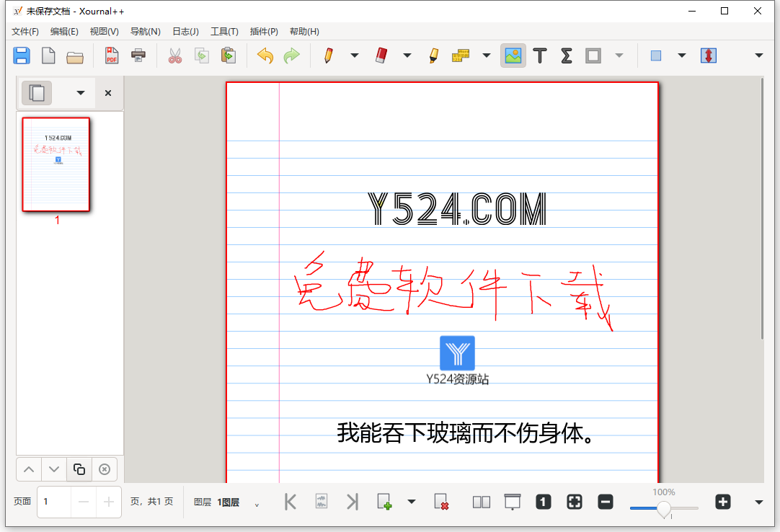Copy the selection

click(201, 56)
